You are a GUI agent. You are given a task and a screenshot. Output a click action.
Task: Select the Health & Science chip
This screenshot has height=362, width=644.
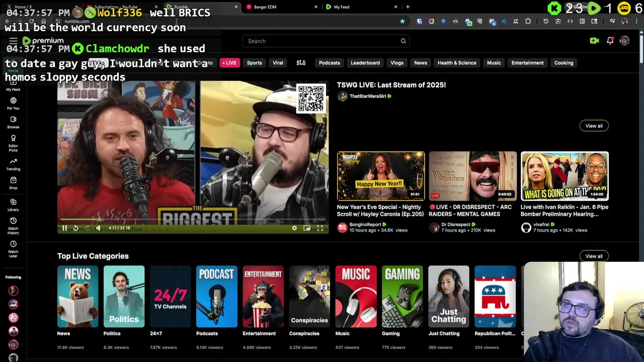457,63
